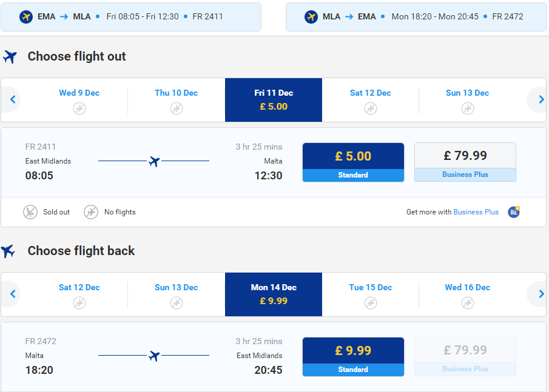The height and width of the screenshot is (392, 549).
Task: Select the £9.99 Standard return fare
Action: (353, 357)
